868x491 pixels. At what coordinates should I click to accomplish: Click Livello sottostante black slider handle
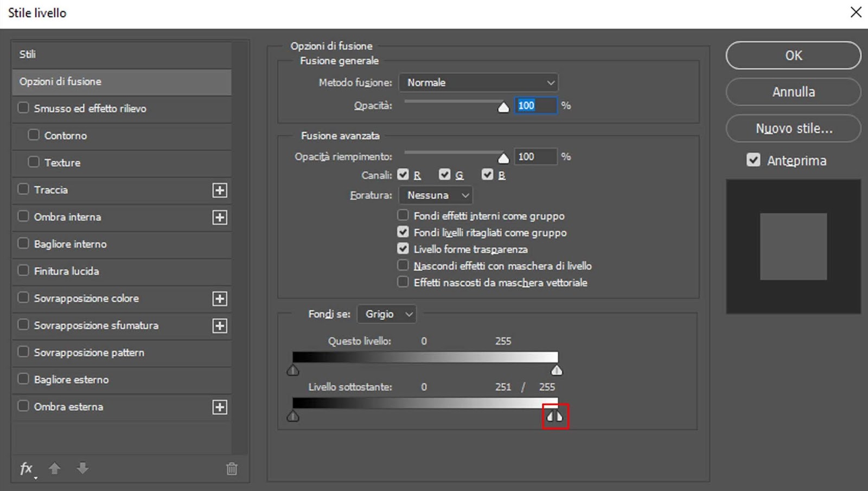point(293,416)
